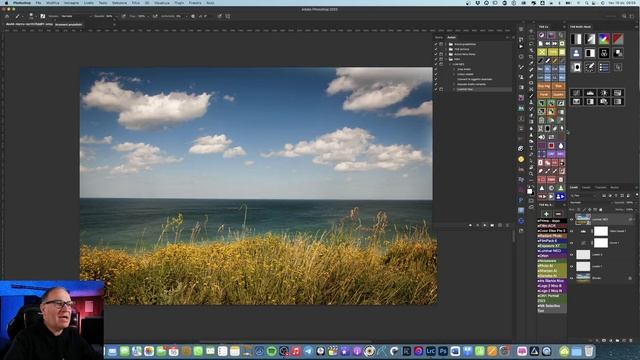Hide the Valori tonali 1 adjustment layer
This screenshot has height=360, width=640.
pyautogui.click(x=571, y=231)
